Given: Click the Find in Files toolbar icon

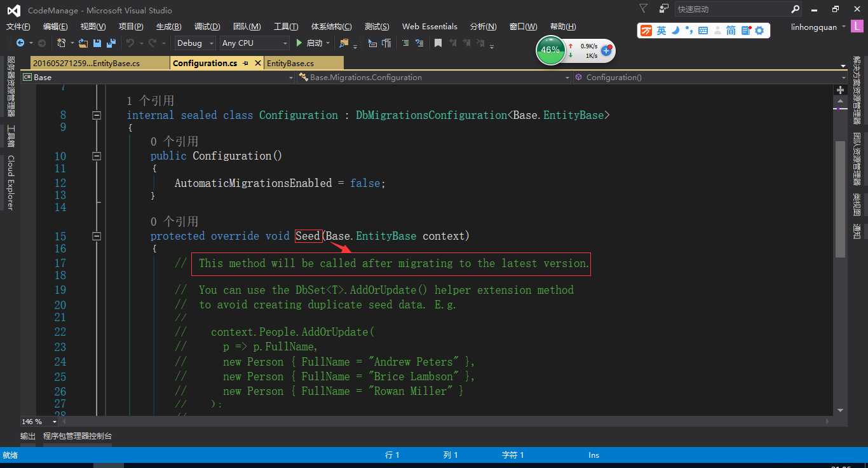Looking at the screenshot, I should tap(344, 43).
